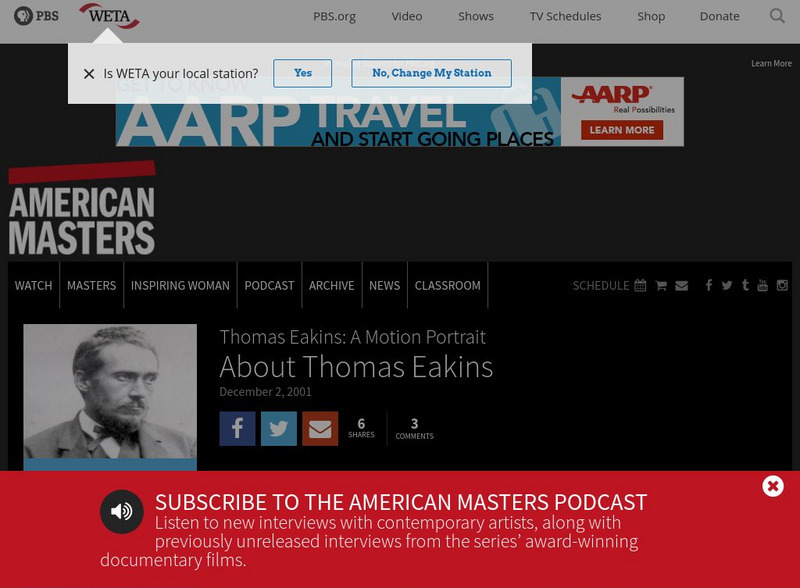Open the WETA station logo
Image resolution: width=800 pixels, height=588 pixels.
click(109, 16)
